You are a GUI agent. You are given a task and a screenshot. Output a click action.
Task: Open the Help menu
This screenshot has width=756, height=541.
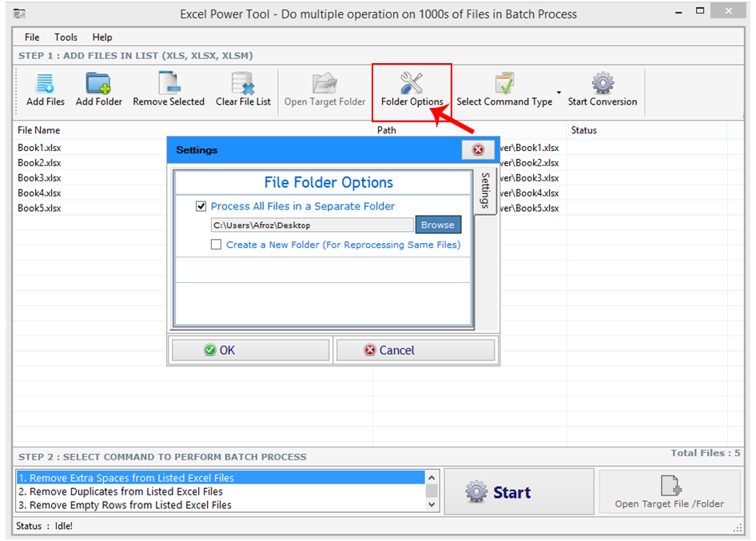102,37
